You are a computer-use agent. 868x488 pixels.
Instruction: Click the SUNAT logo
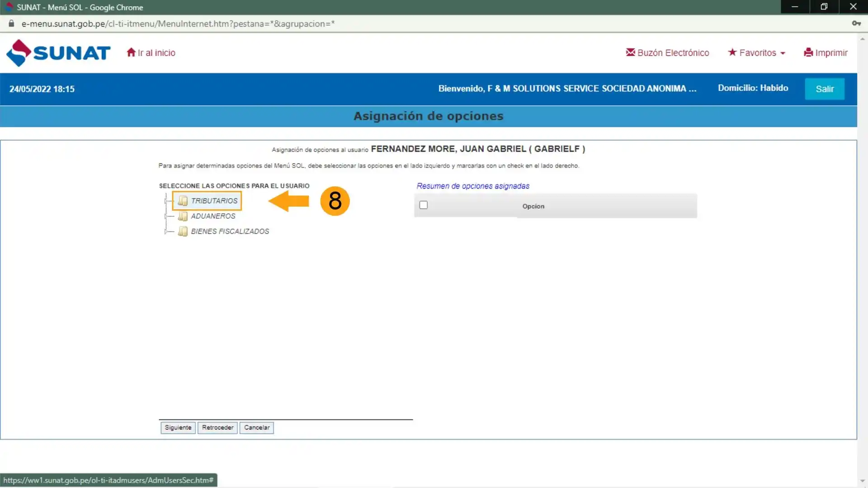58,53
